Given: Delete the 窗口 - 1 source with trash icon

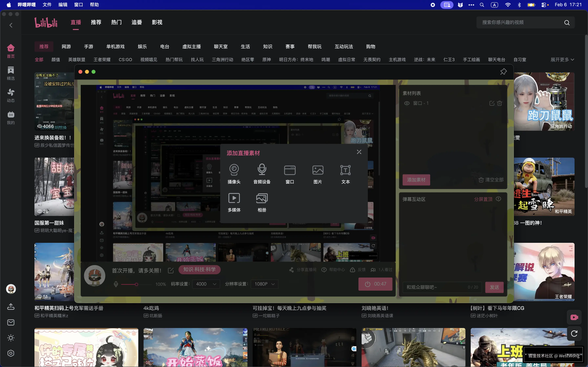Looking at the screenshot, I should click(500, 103).
